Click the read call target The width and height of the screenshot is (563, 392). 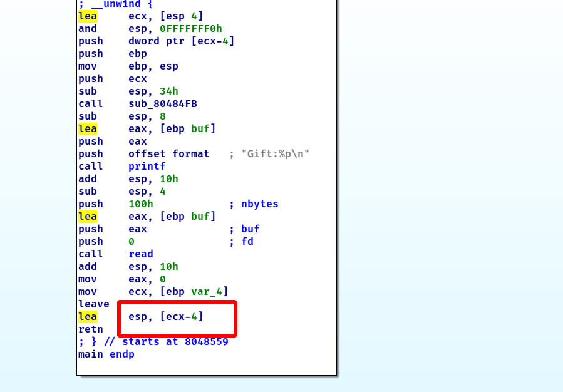pyautogui.click(x=141, y=254)
